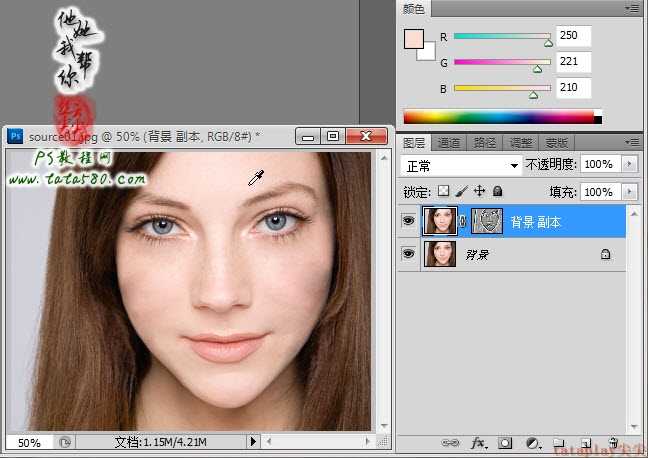Select the 背景 副本 layer image thumbnail
The width and height of the screenshot is (648, 458).
440,221
